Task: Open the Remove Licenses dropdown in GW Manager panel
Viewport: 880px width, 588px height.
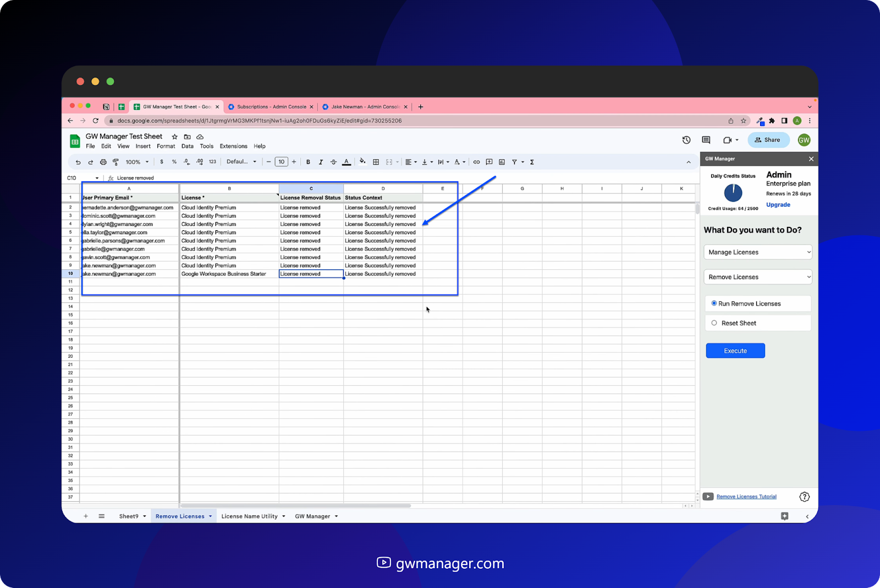Action: click(757, 276)
